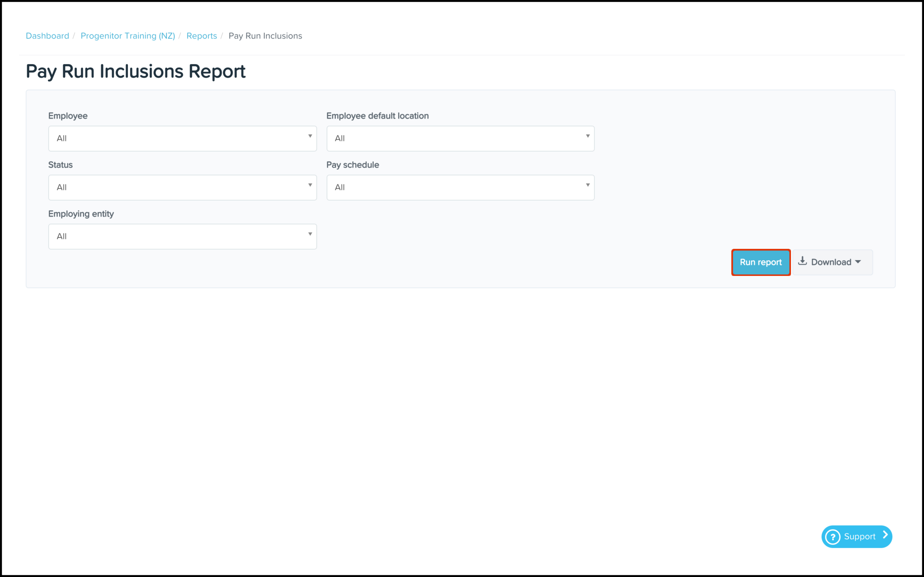Viewport: 924px width, 577px height.
Task: Click the Employing entity dropdown arrow
Action: (310, 234)
